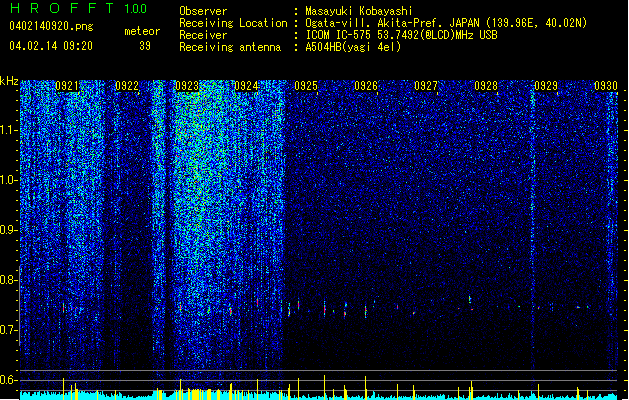Click the 0.8 frequency axis tick label
The width and height of the screenshot is (629, 400).
click(9, 280)
